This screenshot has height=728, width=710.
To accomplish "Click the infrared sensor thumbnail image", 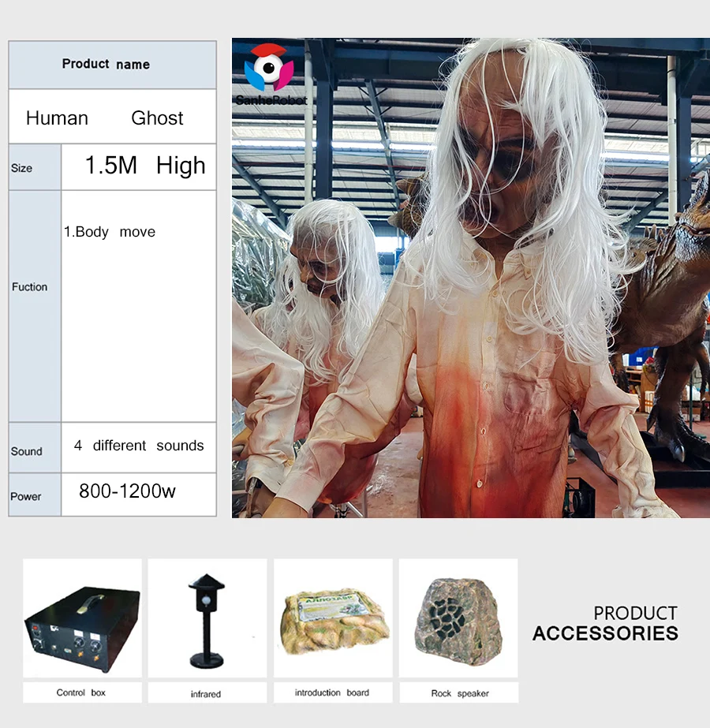I will 207,618.
